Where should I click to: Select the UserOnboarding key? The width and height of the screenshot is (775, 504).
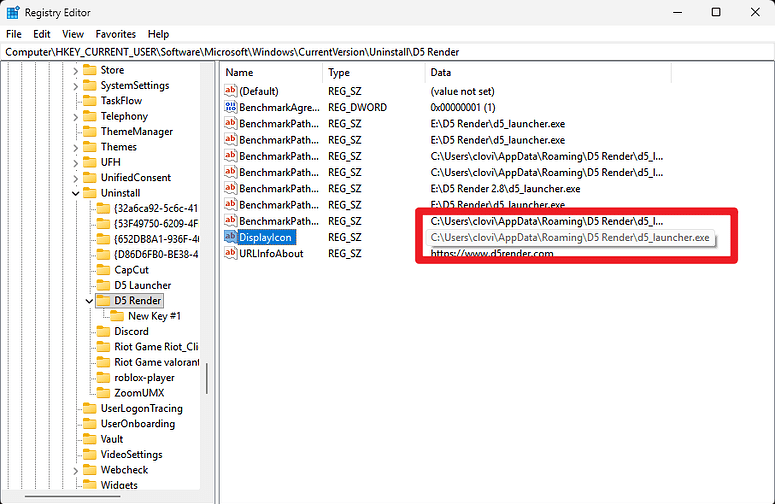pyautogui.click(x=137, y=423)
